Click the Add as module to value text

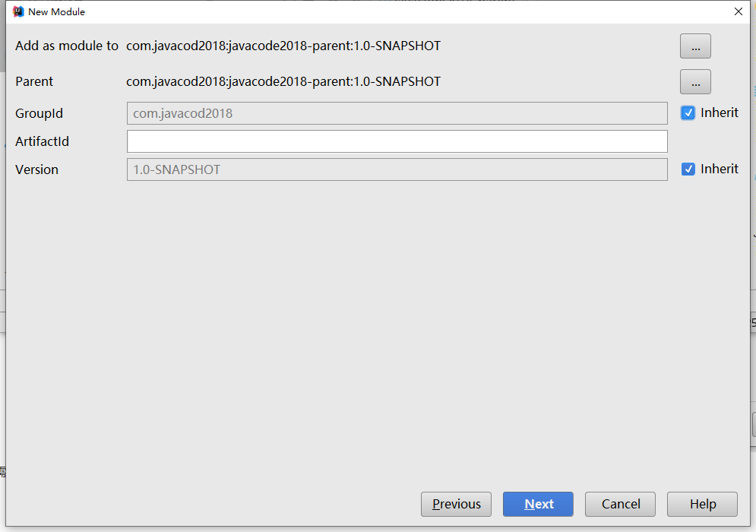coord(283,46)
